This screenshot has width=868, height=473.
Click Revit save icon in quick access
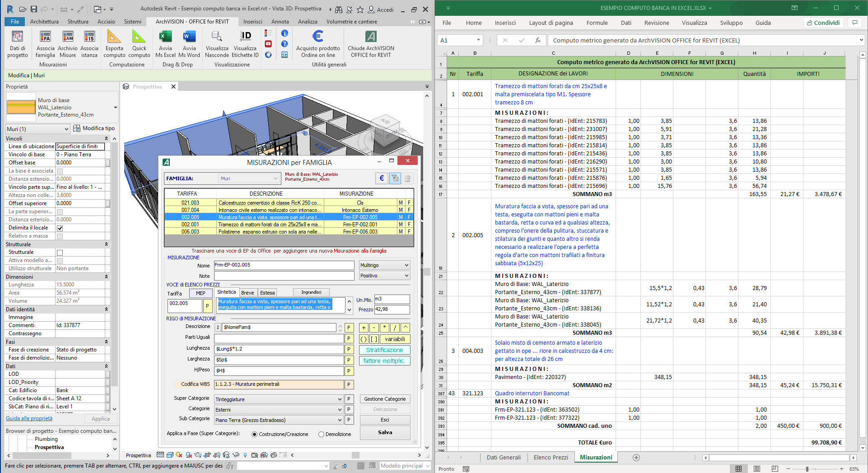(x=34, y=9)
